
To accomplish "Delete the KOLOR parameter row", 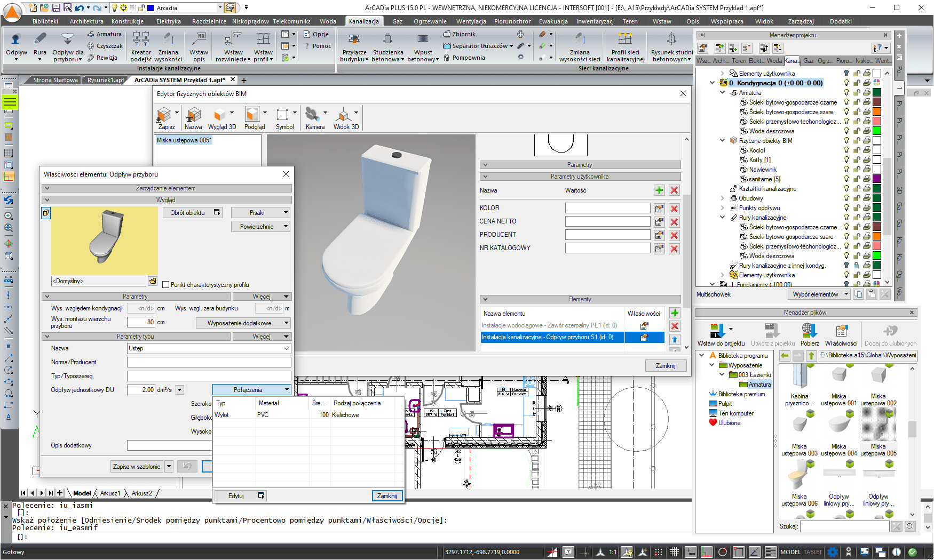I will 674,209.
